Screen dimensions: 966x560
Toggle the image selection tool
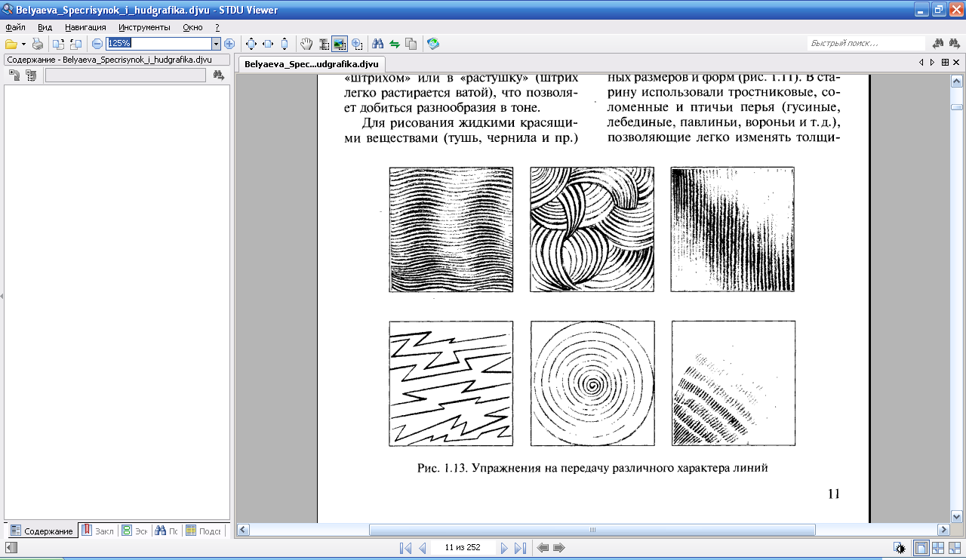(x=340, y=44)
